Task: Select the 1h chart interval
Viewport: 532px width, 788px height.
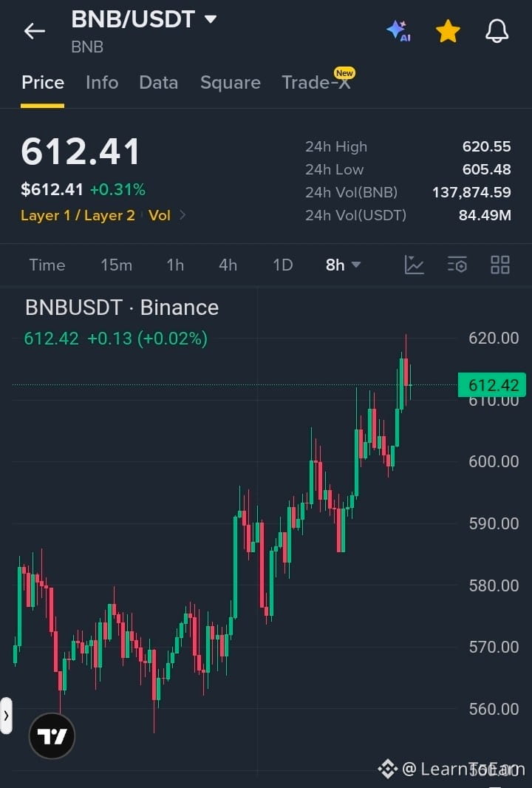Action: click(x=175, y=265)
